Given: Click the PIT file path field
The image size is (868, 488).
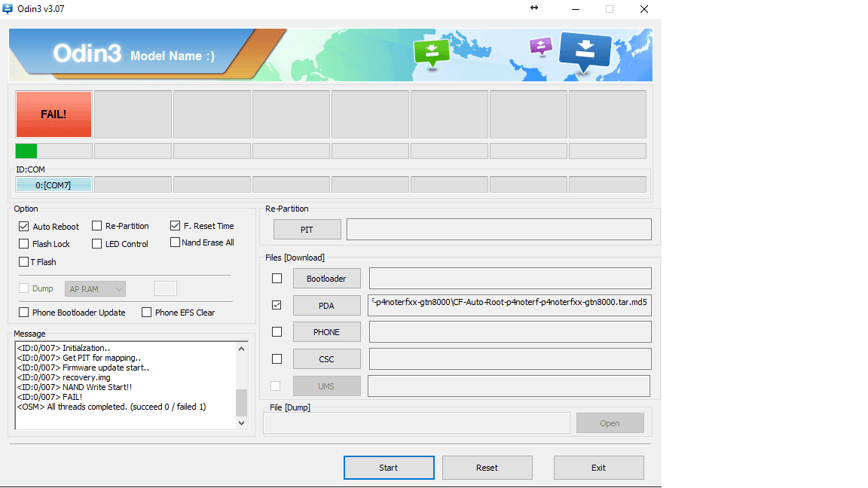Looking at the screenshot, I should coord(499,229).
